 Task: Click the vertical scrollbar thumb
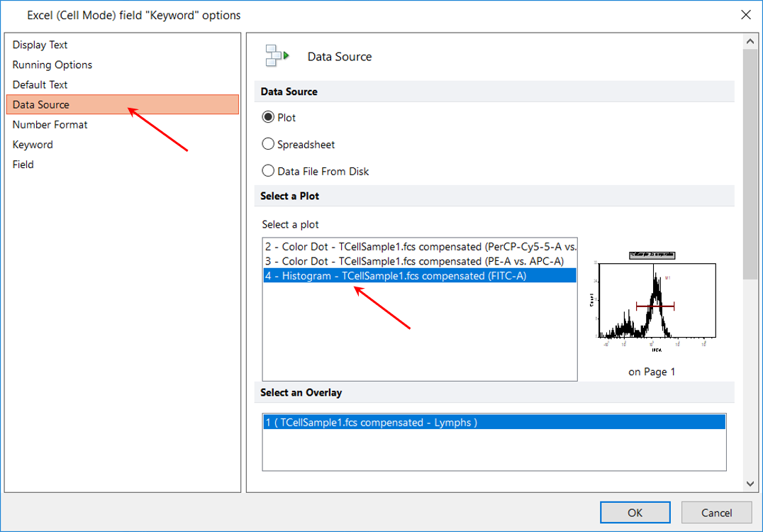coord(750,164)
